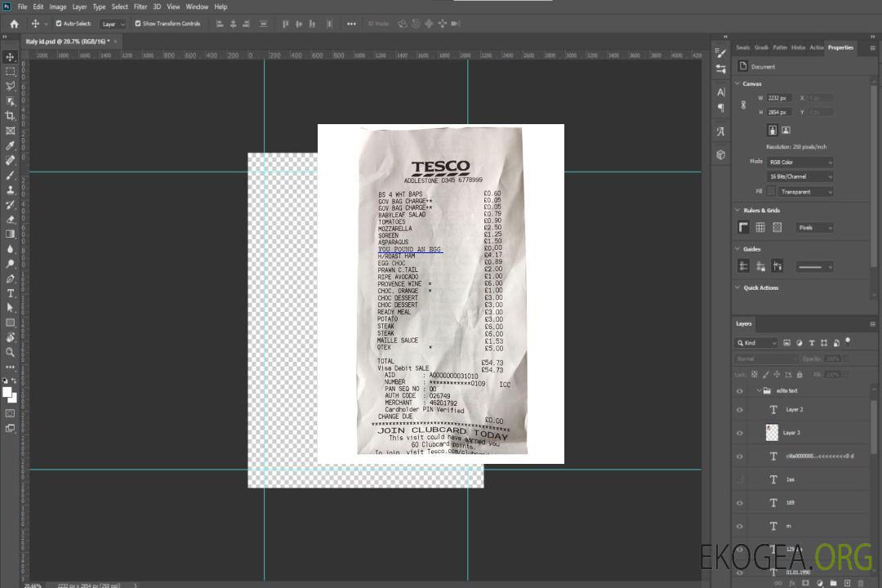Show the hidden '1aa' text layer
Screen dimensions: 882x588
click(x=740, y=479)
